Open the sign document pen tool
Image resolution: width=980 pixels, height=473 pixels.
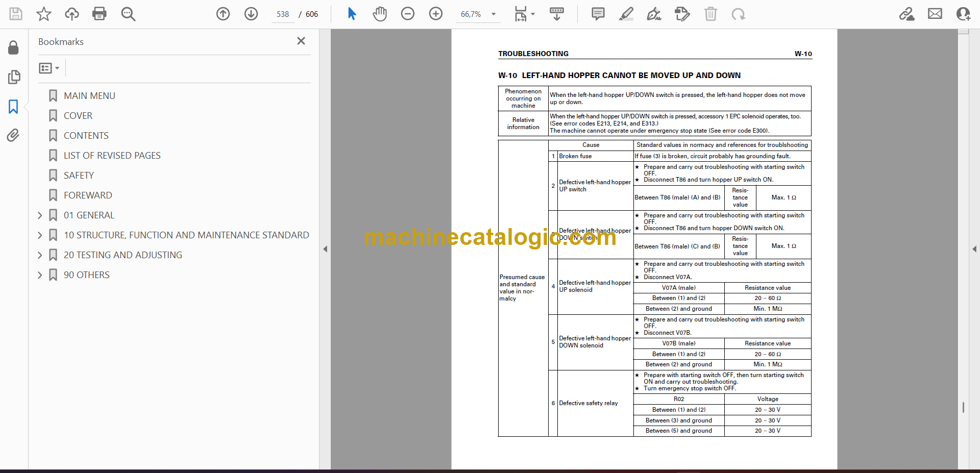click(x=654, y=14)
